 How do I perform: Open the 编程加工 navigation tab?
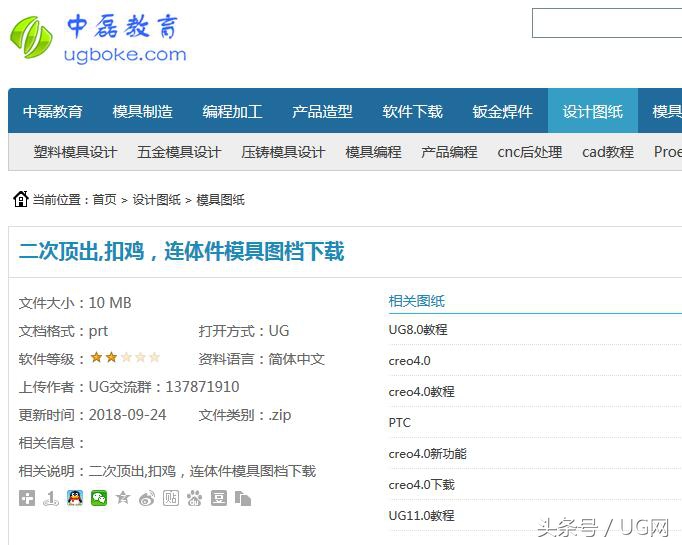(232, 111)
